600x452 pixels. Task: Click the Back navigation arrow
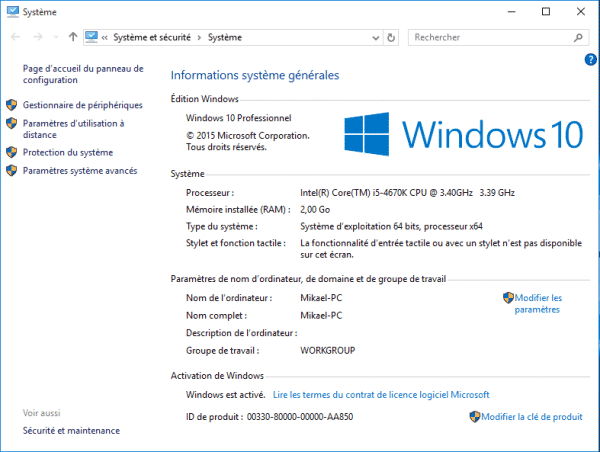(16, 37)
